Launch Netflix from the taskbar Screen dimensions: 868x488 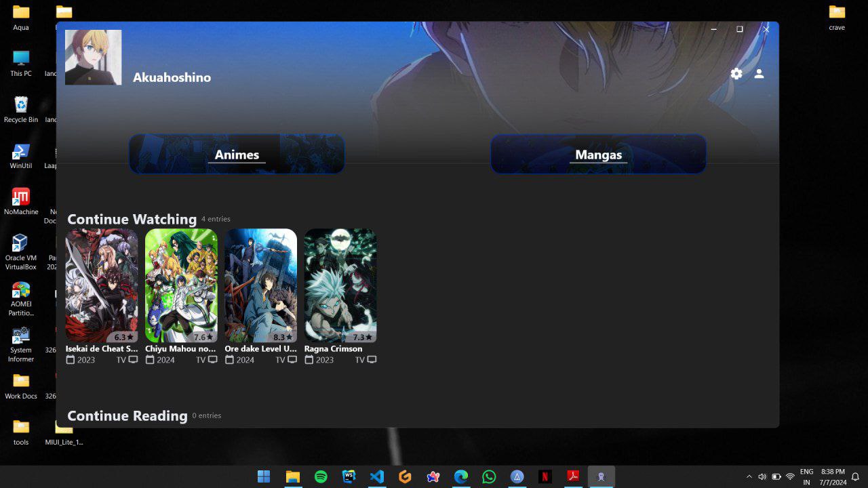[545, 476]
